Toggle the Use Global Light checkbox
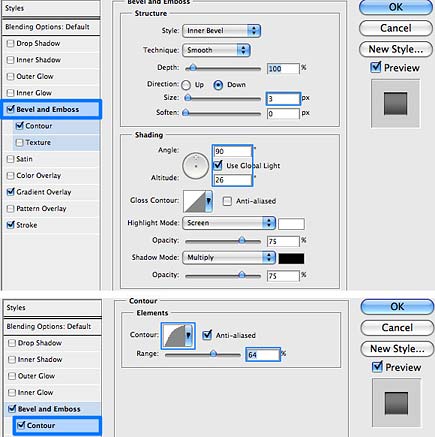The width and height of the screenshot is (435, 437). coord(218,165)
